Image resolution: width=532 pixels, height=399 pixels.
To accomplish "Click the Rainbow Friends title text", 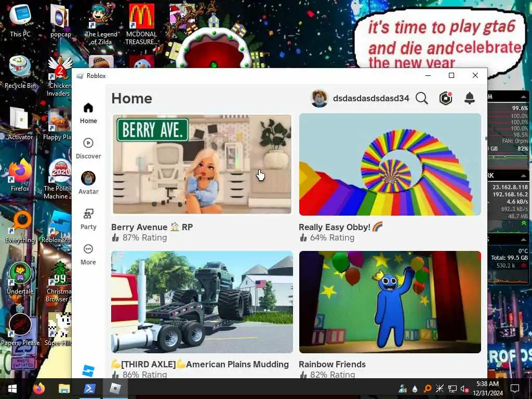I will coord(332,364).
